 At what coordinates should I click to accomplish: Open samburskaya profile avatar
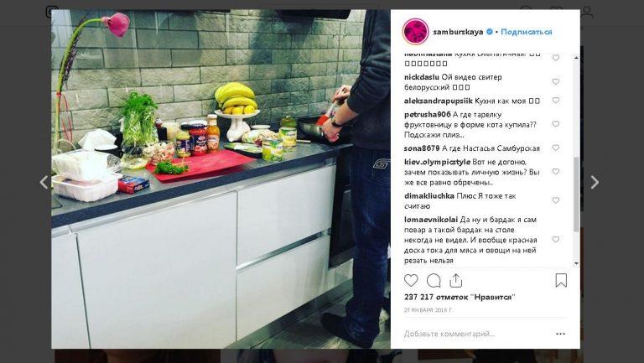pyautogui.click(x=416, y=31)
